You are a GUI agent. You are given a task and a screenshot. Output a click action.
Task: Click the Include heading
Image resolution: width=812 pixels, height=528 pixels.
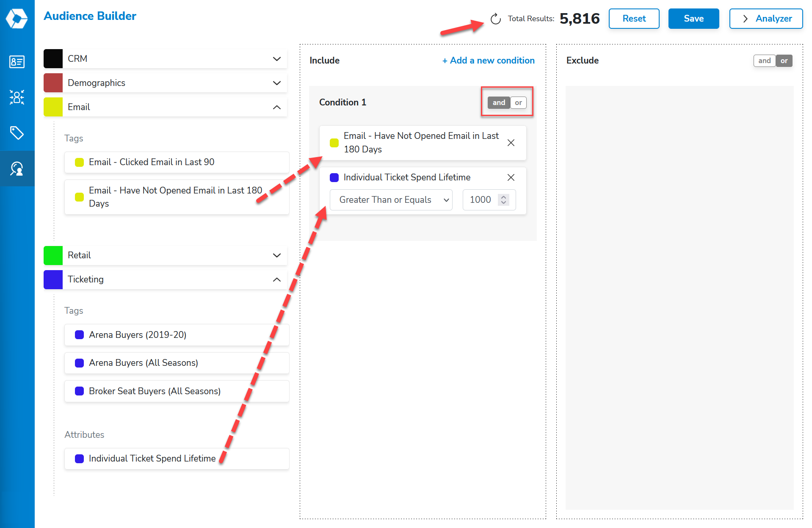pos(324,61)
